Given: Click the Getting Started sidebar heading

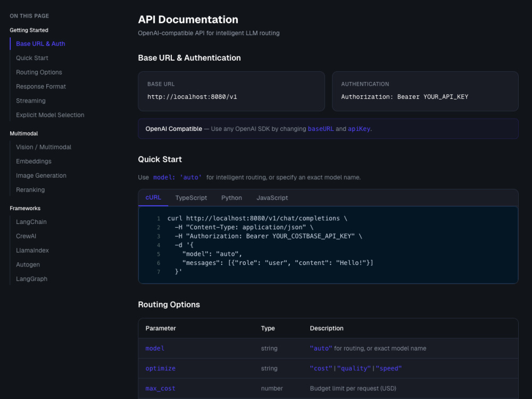Looking at the screenshot, I should coord(29,30).
